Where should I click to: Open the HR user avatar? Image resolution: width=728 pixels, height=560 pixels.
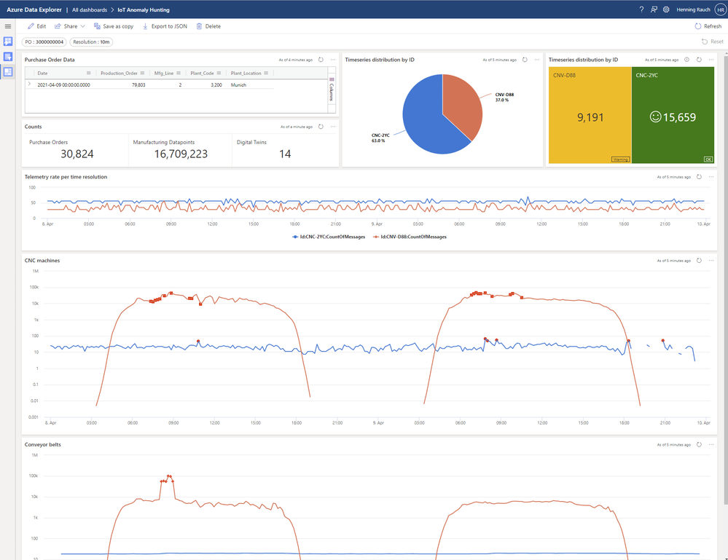pyautogui.click(x=721, y=9)
